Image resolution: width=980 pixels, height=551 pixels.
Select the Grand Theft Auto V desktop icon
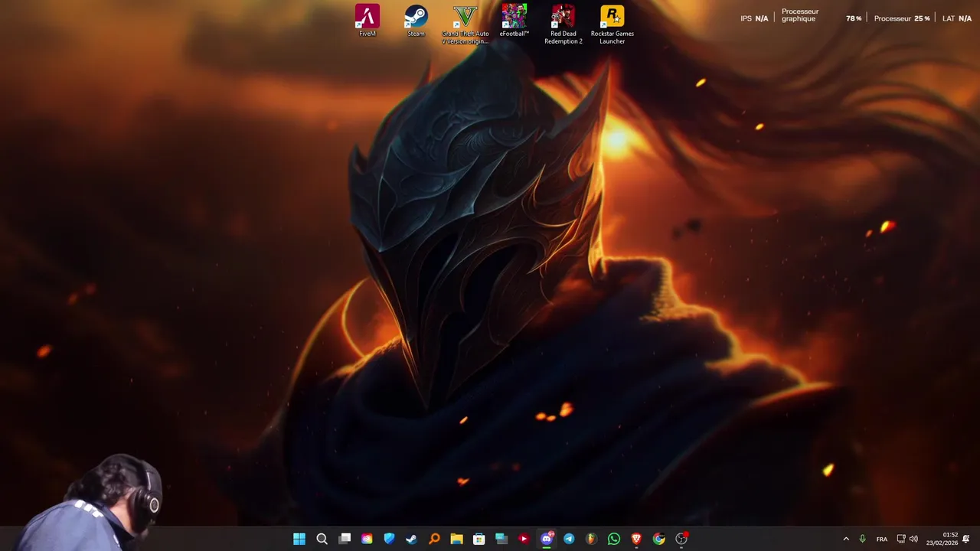[465, 24]
